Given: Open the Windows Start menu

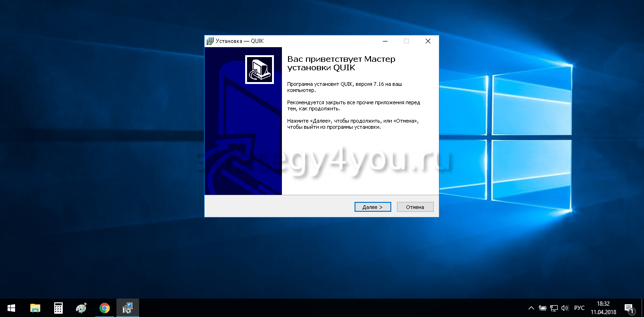Looking at the screenshot, I should click(11, 308).
